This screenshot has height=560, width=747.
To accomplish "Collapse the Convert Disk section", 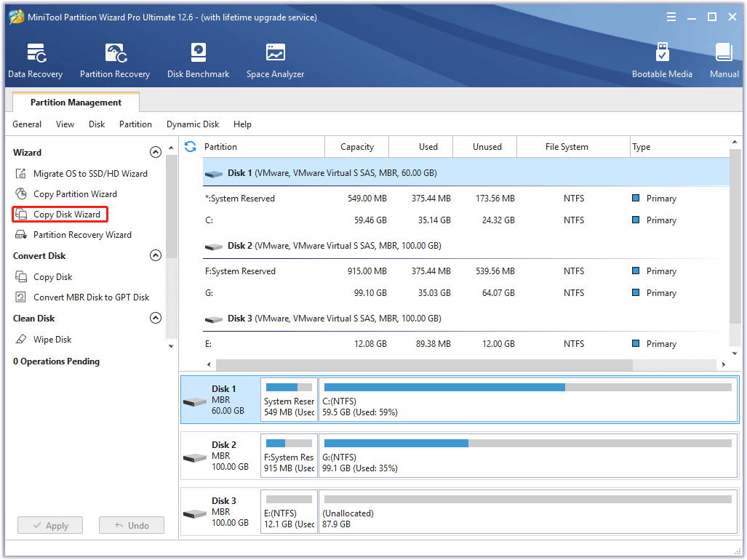I will pyautogui.click(x=155, y=256).
